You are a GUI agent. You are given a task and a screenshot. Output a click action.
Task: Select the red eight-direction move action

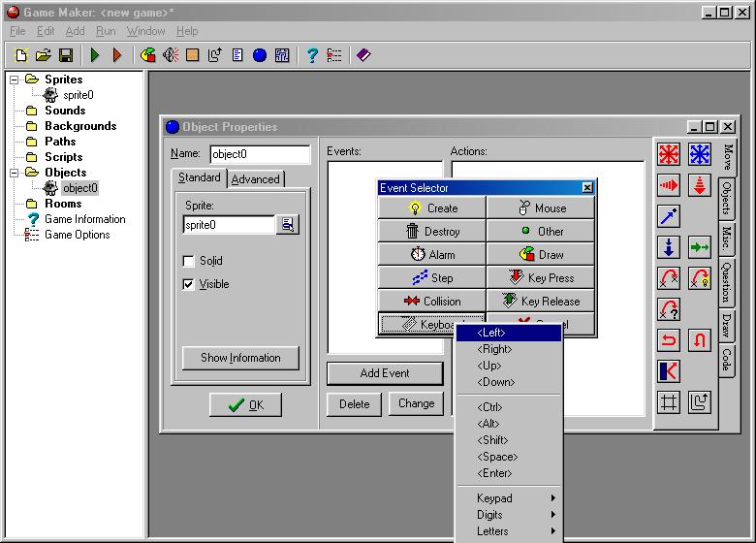pyautogui.click(x=669, y=154)
